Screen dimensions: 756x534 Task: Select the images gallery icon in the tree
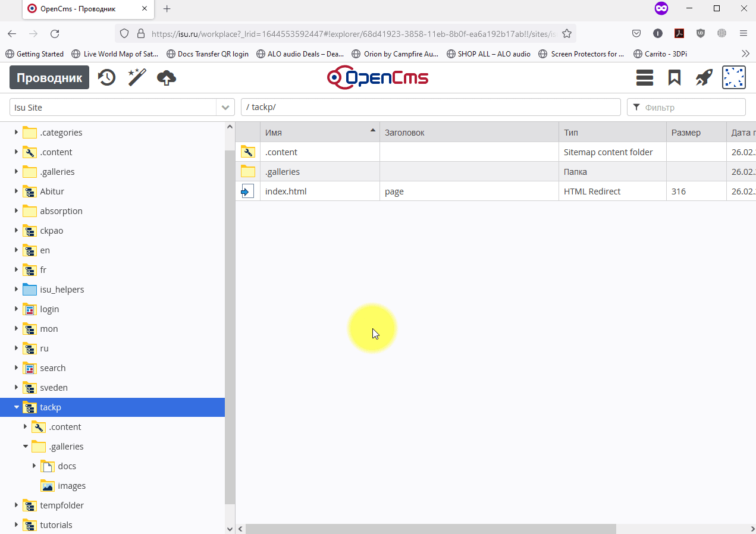[47, 485]
